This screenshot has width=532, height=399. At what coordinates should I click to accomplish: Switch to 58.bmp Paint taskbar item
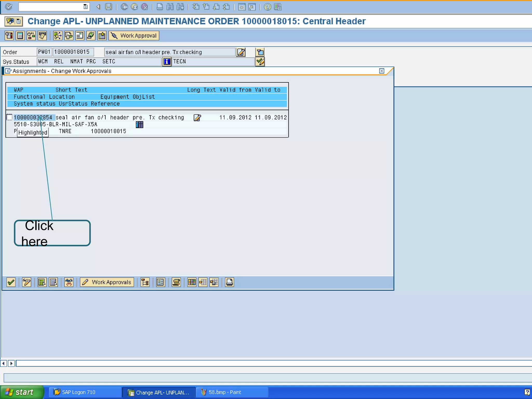(x=225, y=392)
